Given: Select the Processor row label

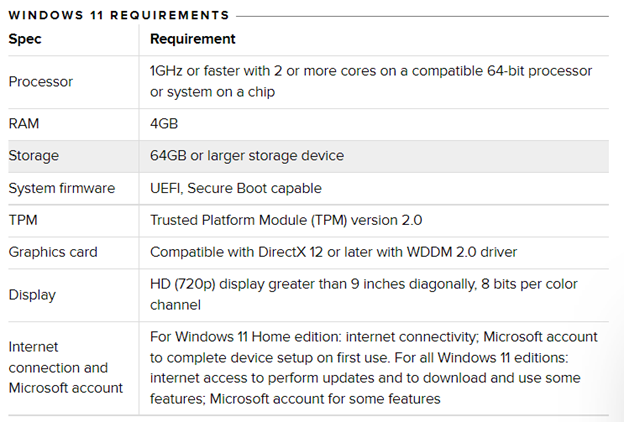Looking at the screenshot, I should 41,82.
